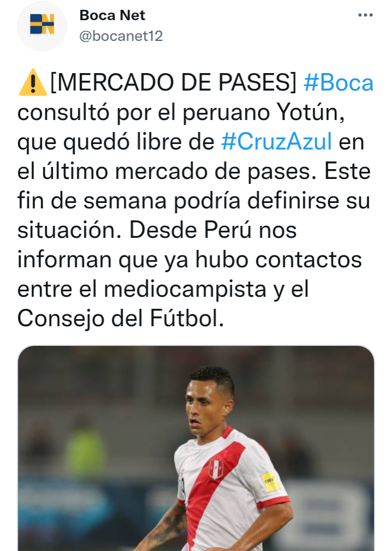This screenshot has height=551, width=392.
Task: Click the Boca Net display name
Action: (x=112, y=15)
